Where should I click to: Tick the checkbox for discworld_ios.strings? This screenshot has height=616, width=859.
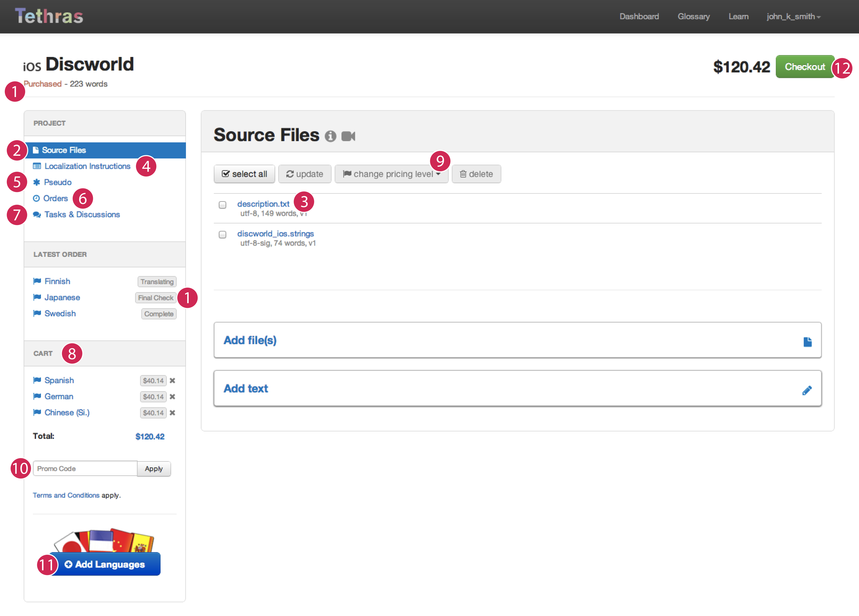pyautogui.click(x=223, y=235)
